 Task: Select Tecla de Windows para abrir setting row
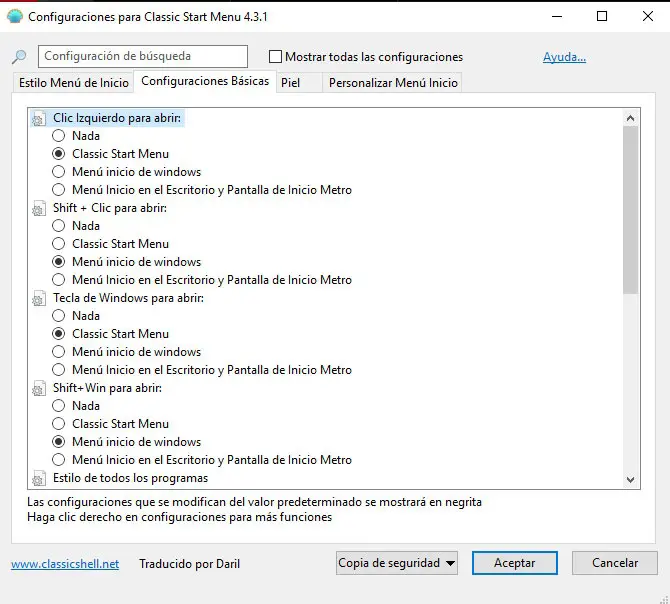(128, 298)
